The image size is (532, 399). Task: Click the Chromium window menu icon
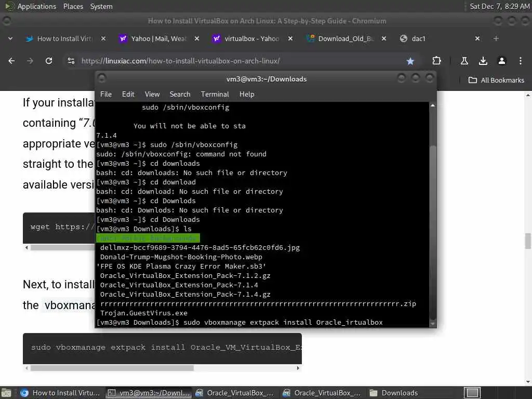6,21
